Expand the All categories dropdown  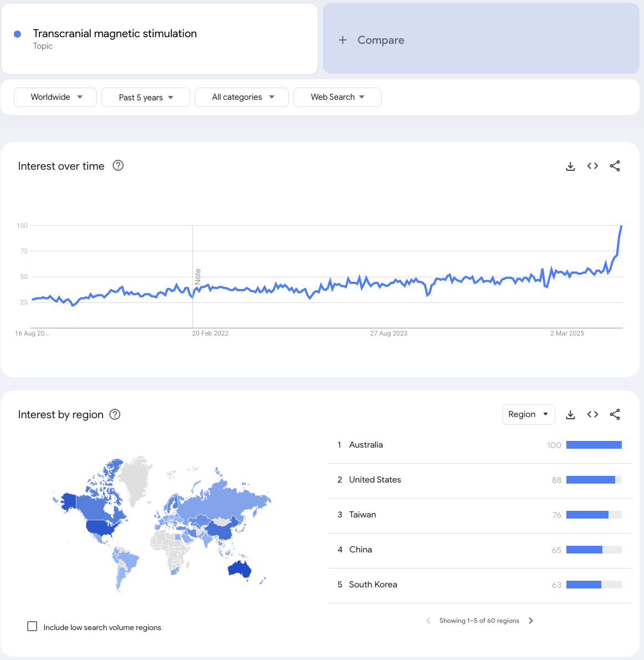242,97
